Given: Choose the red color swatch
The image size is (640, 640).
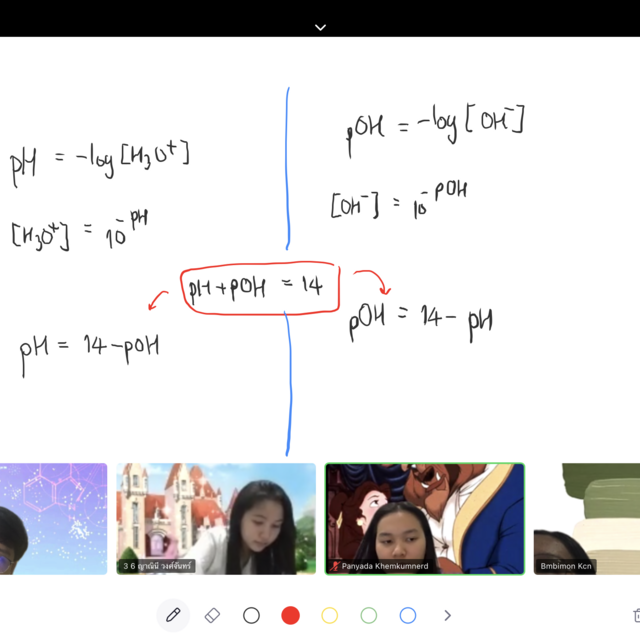Looking at the screenshot, I should pyautogui.click(x=291, y=615).
